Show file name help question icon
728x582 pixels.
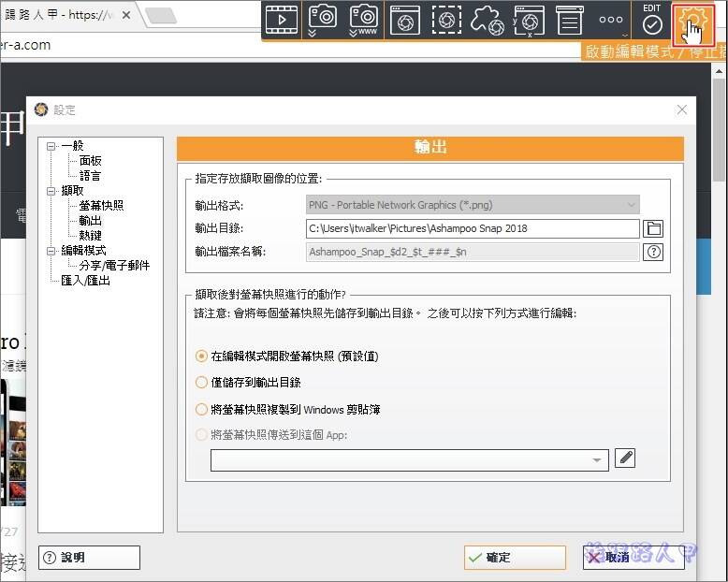[x=653, y=252]
